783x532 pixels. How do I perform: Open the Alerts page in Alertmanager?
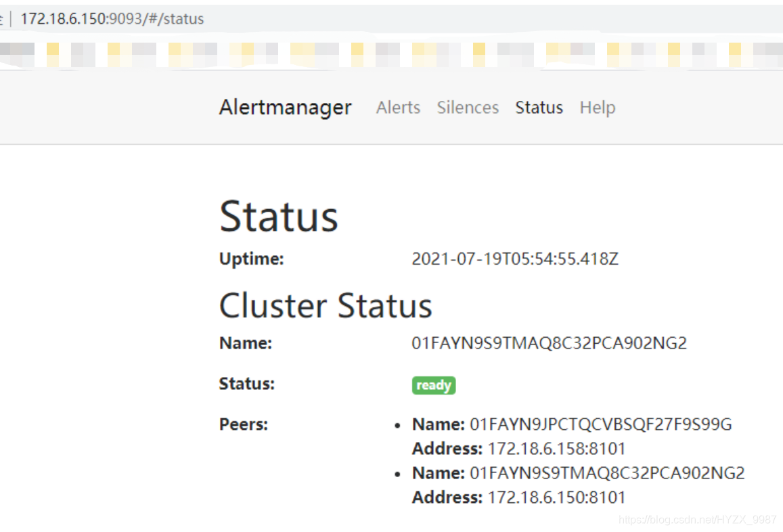pos(398,107)
